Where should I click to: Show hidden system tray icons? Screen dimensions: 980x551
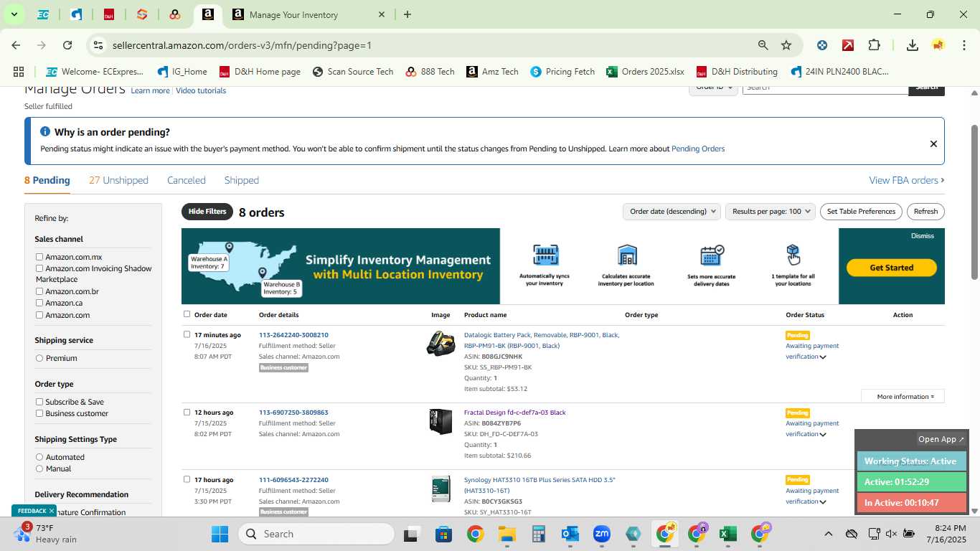(x=828, y=534)
